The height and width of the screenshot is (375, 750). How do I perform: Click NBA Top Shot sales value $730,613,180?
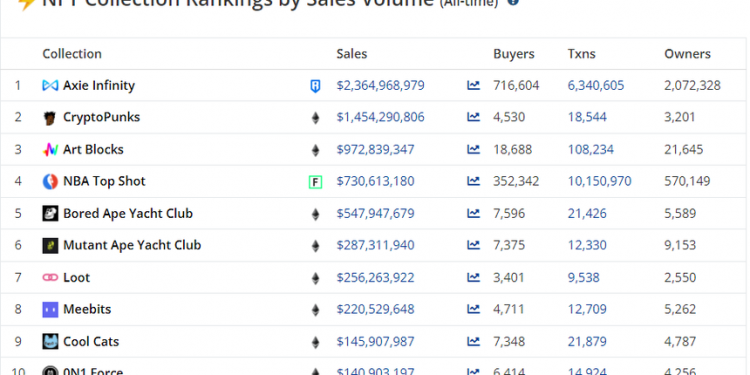375,181
